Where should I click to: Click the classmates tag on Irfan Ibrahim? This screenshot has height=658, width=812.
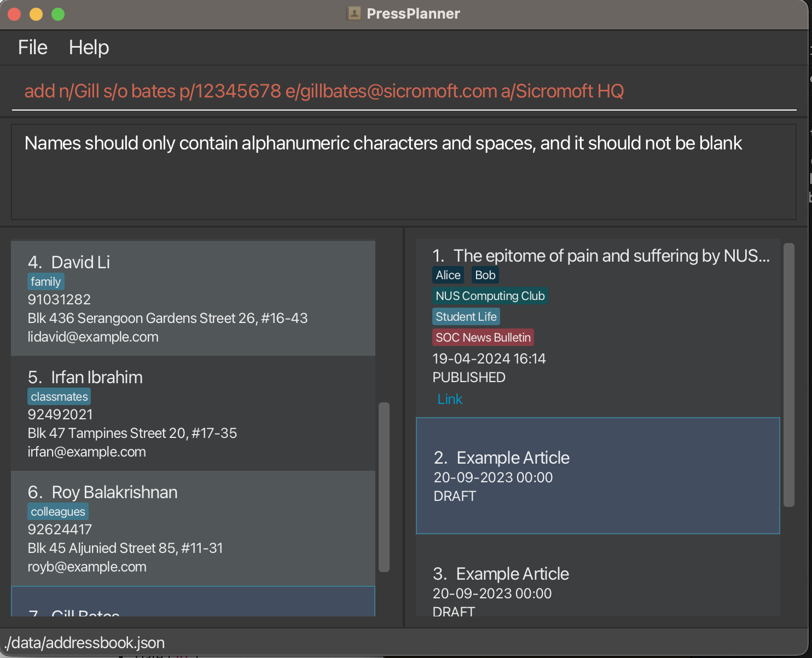point(59,396)
